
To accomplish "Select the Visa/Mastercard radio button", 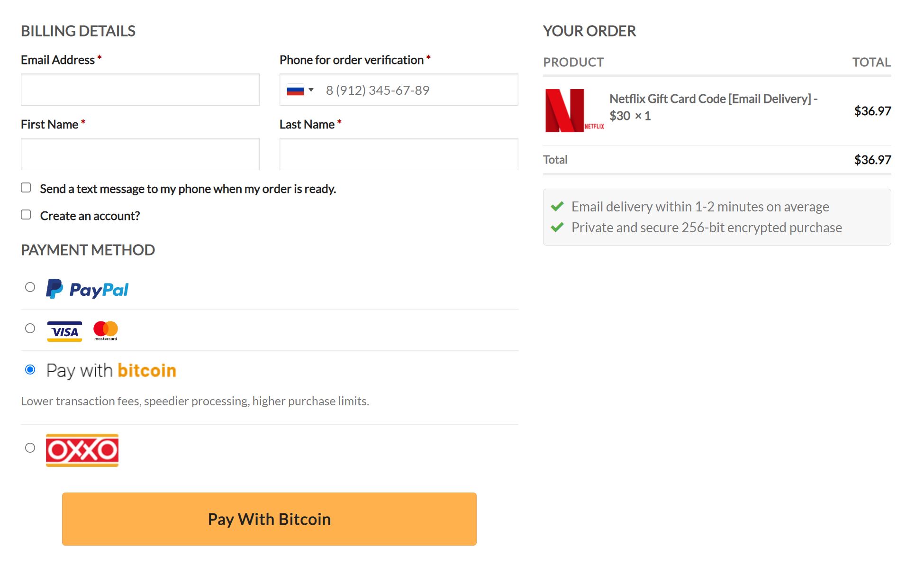I will tap(30, 329).
